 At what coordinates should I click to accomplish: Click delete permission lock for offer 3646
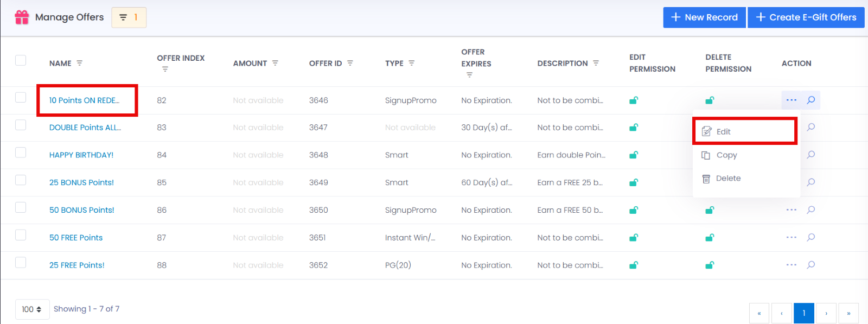(710, 100)
